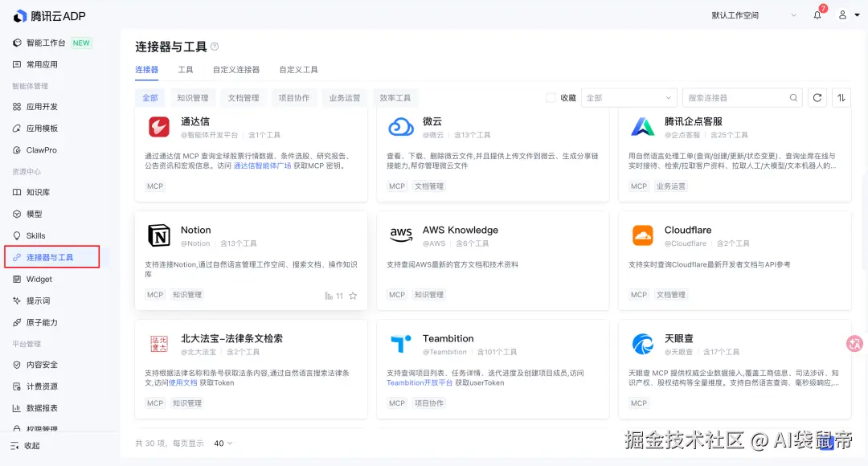868x466 pixels.
Task: Click the refresh icon beside search box
Action: [817, 98]
